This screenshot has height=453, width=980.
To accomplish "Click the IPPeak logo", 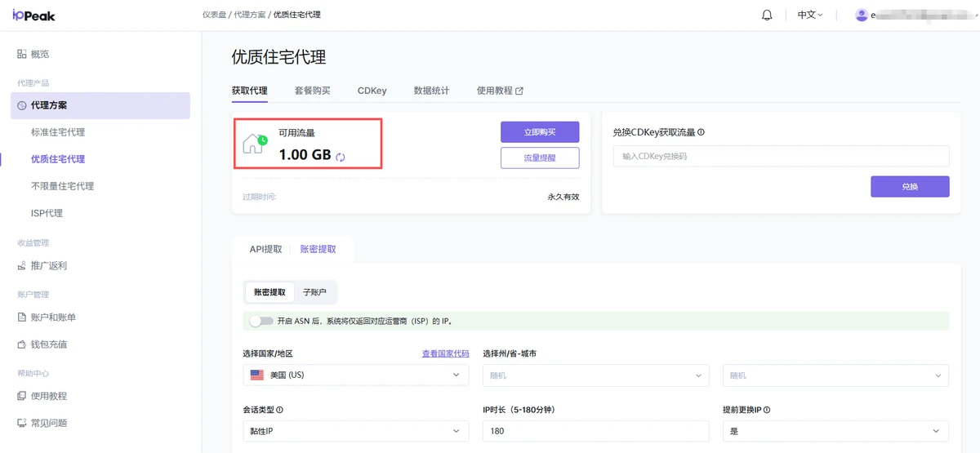I will pyautogui.click(x=33, y=15).
